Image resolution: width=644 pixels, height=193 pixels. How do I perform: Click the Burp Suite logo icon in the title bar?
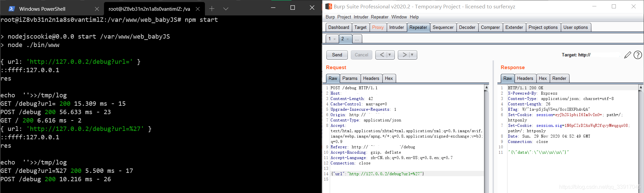coord(329,6)
